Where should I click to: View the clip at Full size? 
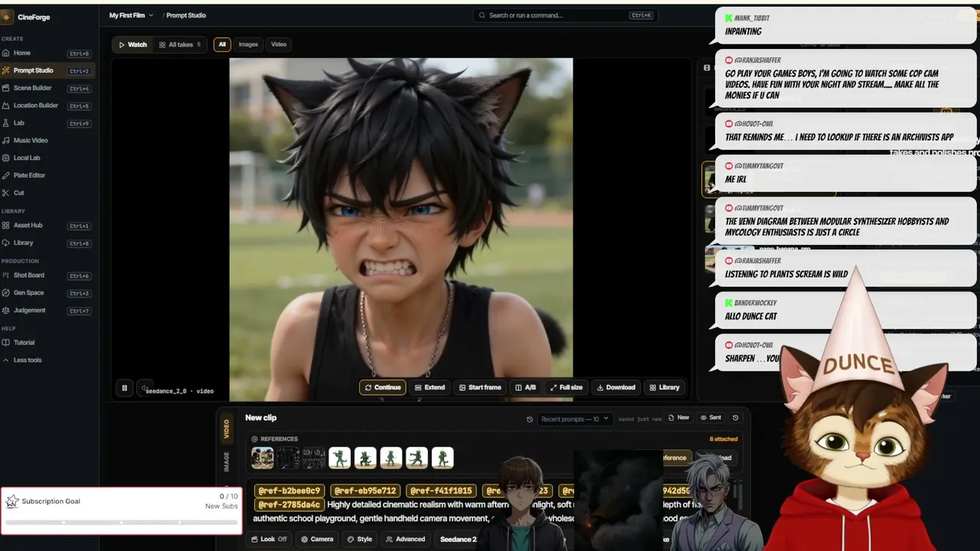tap(566, 387)
